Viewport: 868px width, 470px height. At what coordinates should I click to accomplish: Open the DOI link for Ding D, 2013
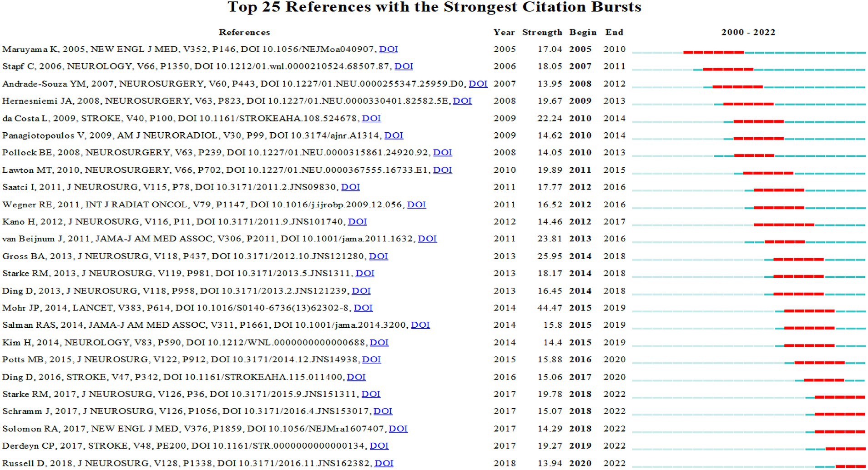(x=361, y=291)
